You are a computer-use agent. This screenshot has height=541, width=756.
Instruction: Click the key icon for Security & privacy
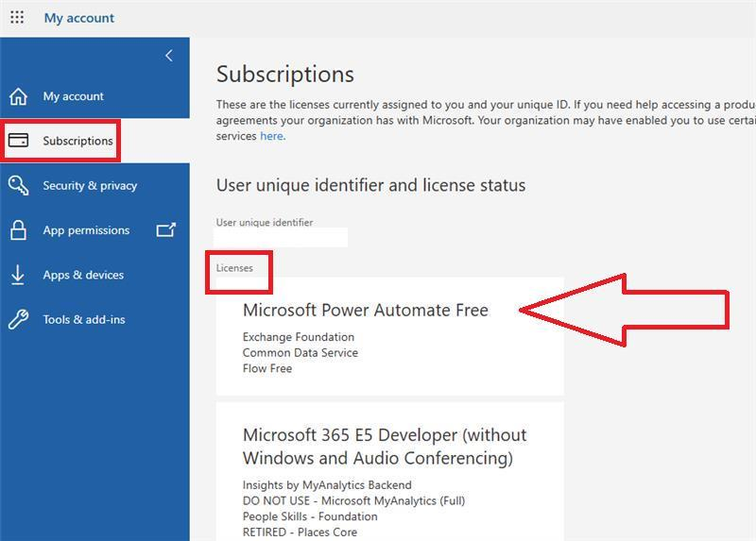[x=18, y=185]
